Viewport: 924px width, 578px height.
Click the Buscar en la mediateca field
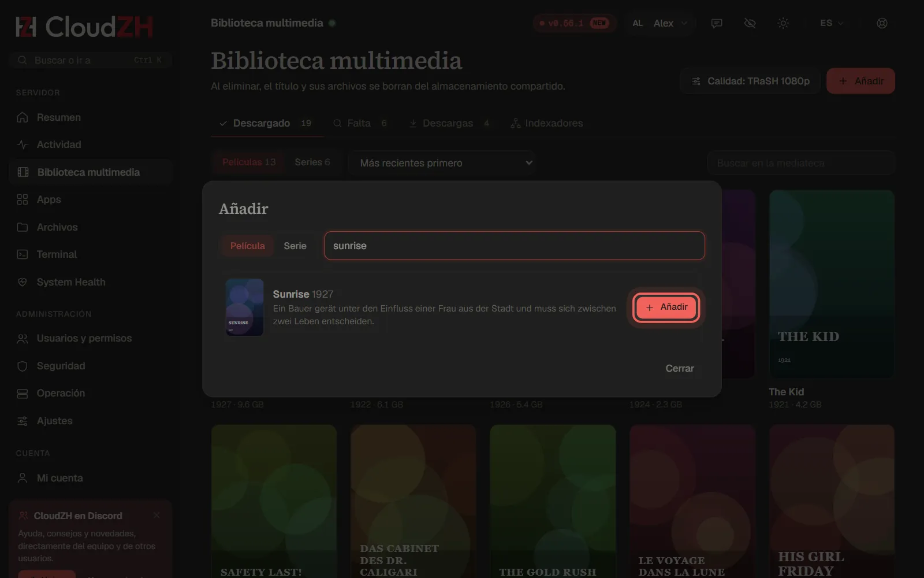point(801,163)
